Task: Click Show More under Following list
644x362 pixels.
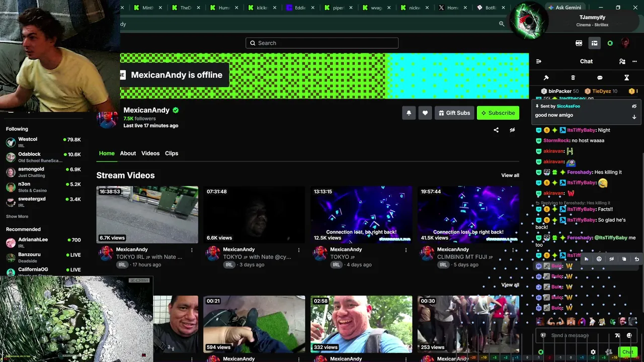Action: click(17, 217)
